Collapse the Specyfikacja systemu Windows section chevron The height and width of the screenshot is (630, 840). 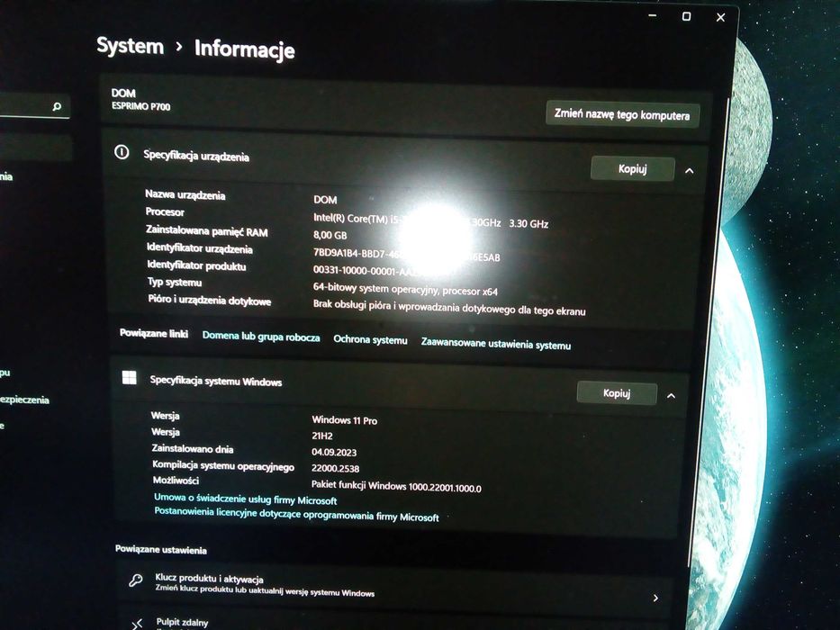(x=672, y=396)
